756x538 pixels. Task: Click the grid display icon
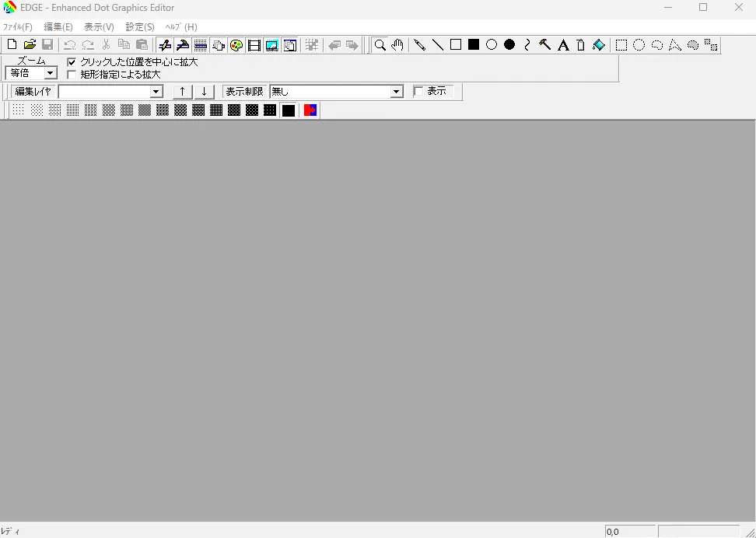[x=312, y=45]
